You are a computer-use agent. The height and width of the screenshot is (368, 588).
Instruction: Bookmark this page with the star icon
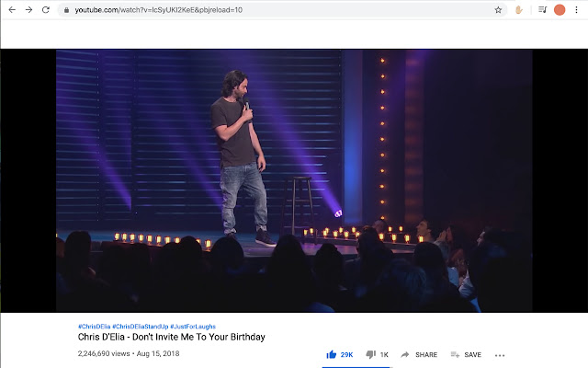(x=498, y=9)
